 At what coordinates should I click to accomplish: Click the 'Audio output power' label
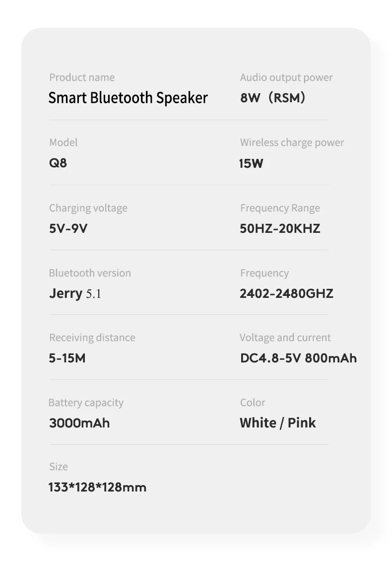pos(286,77)
